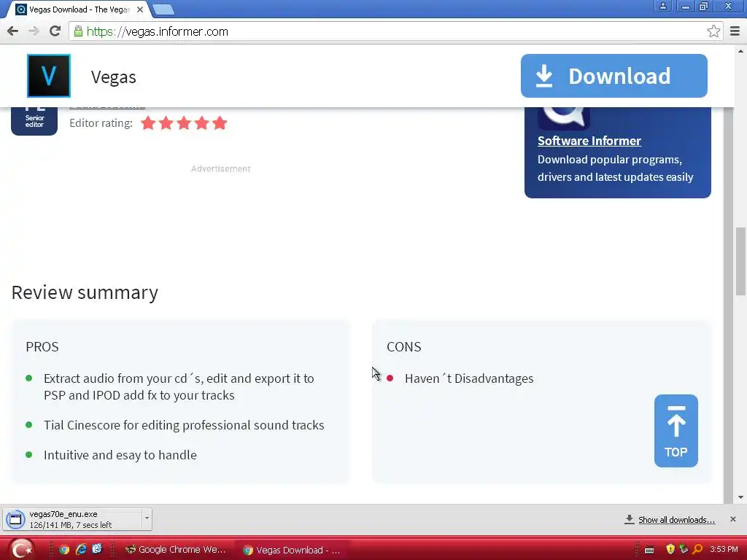Click the Advertisement label

click(x=220, y=168)
